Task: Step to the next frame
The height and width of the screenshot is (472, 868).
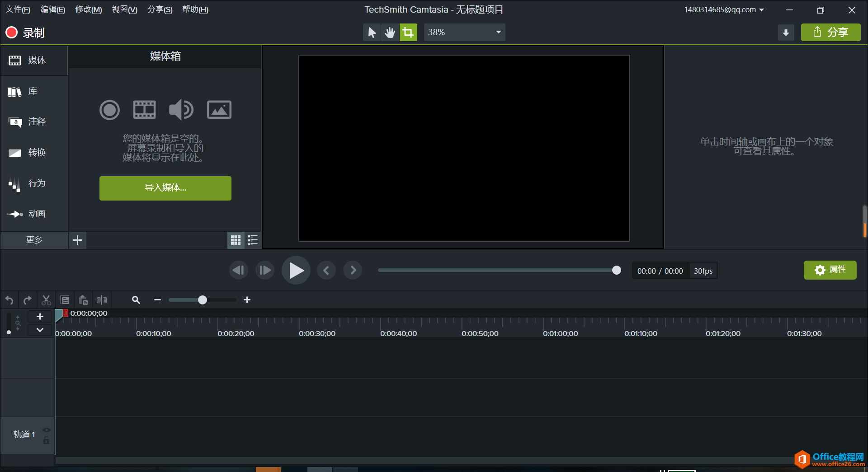Action: [265, 271]
